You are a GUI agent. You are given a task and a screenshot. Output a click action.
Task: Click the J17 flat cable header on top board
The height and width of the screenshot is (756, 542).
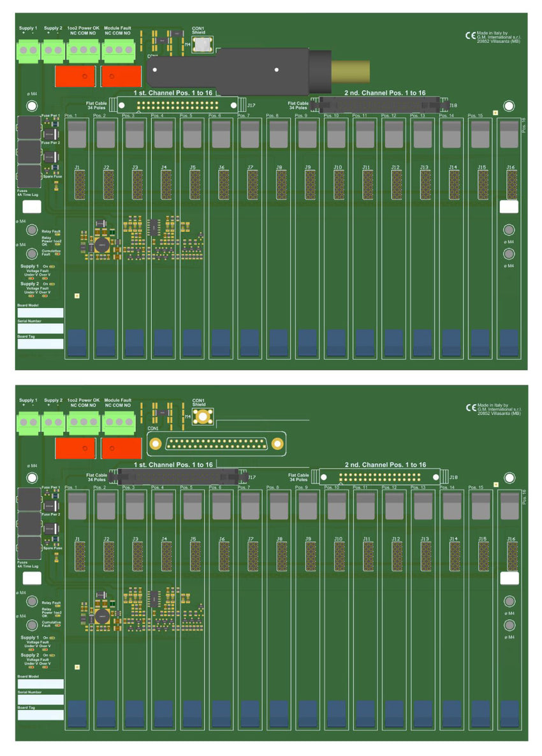pyautogui.click(x=177, y=104)
